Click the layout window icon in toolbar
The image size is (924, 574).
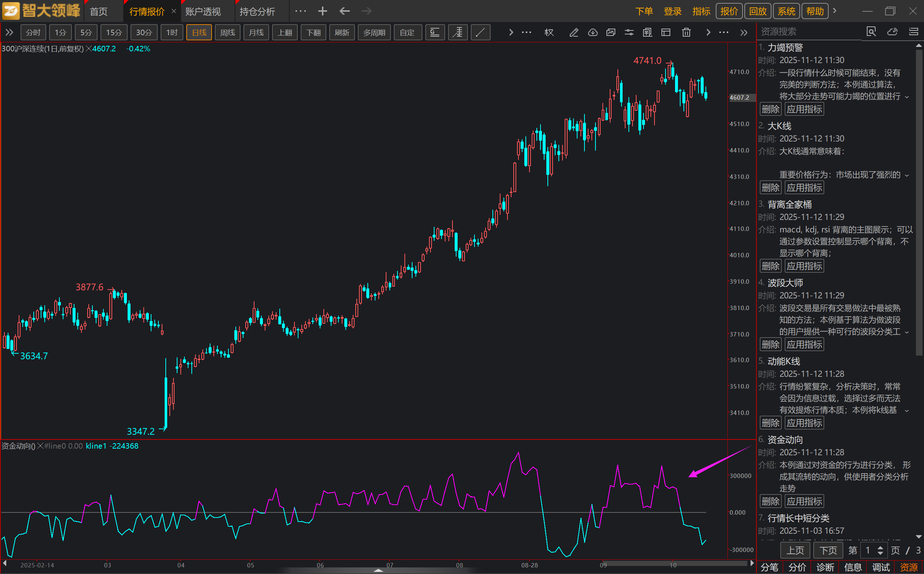pyautogui.click(x=666, y=33)
